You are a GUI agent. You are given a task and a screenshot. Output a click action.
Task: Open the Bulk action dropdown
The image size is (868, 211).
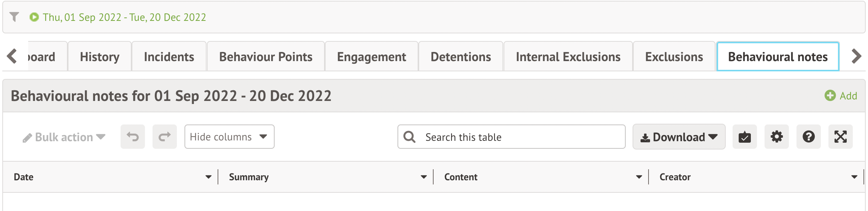coord(64,137)
